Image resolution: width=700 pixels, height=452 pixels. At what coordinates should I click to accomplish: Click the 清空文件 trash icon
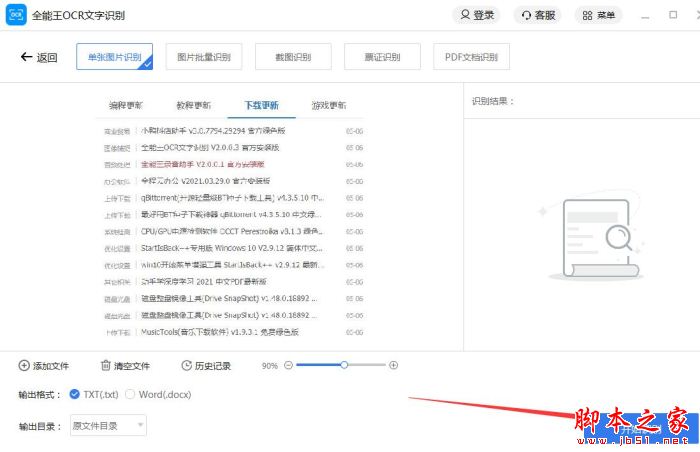(106, 366)
